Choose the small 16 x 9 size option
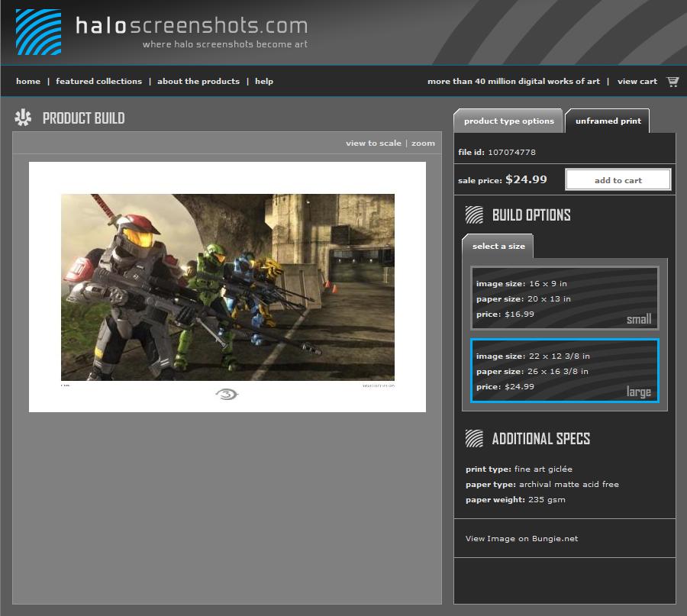The height and width of the screenshot is (616, 687). (564, 298)
